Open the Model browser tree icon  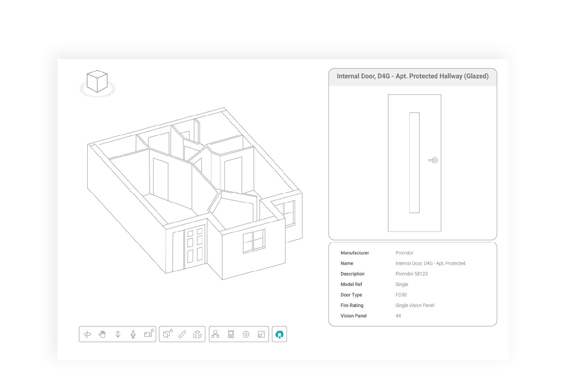pyautogui.click(x=215, y=334)
